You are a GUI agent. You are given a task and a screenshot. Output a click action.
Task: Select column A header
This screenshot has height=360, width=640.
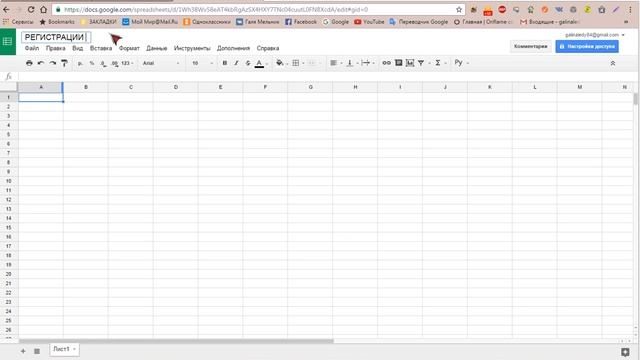coord(41,87)
